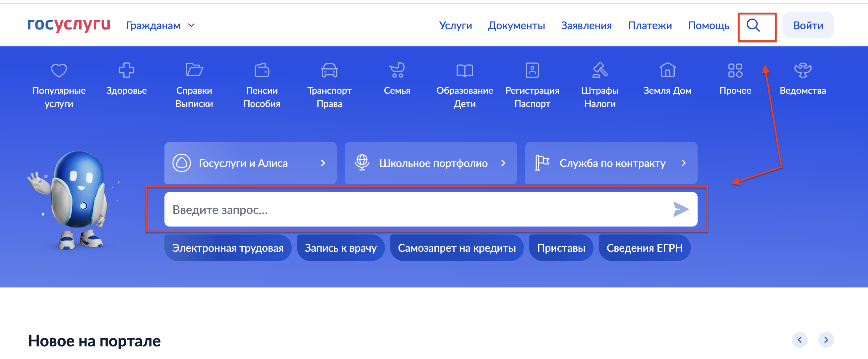Open the Документы menu item

click(x=516, y=26)
